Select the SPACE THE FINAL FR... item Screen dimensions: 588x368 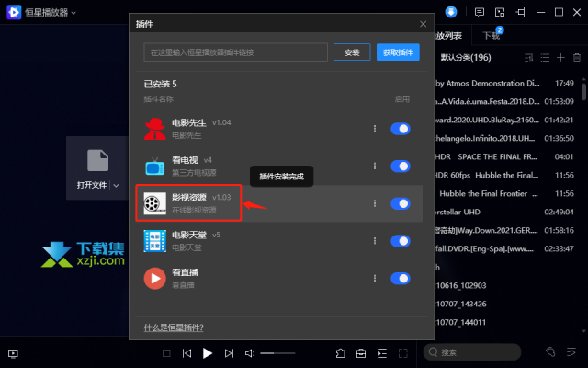[x=504, y=156]
